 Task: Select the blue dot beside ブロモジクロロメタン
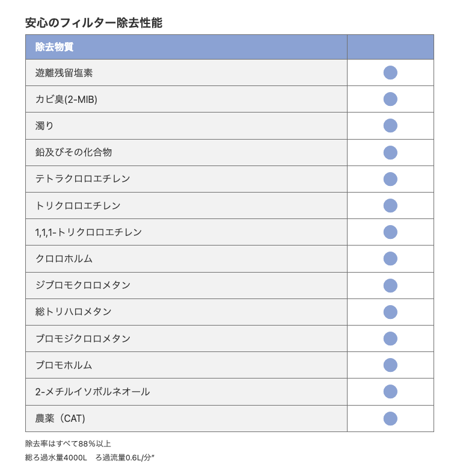[x=390, y=338]
